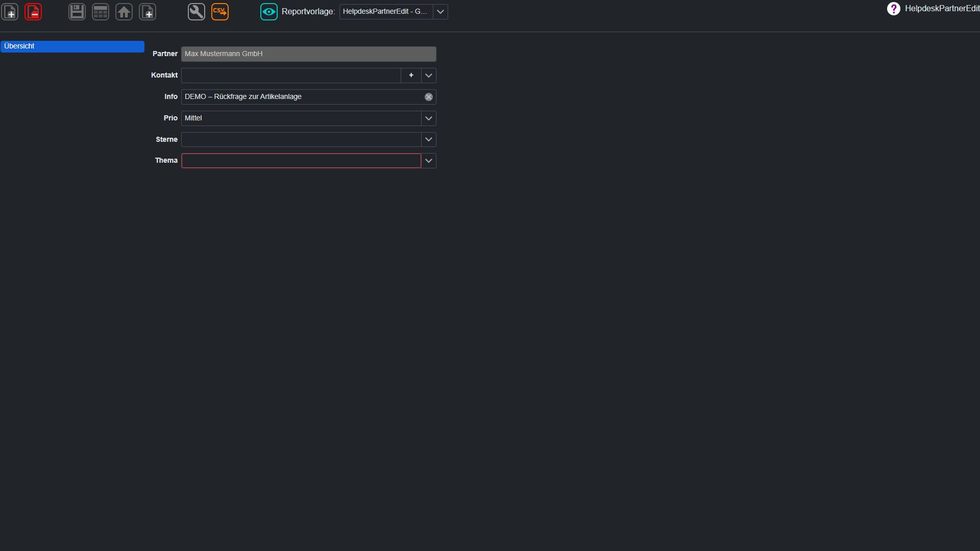Image resolution: width=980 pixels, height=551 pixels.
Task: Click into the red-outlined Thema input field
Action: click(x=301, y=161)
